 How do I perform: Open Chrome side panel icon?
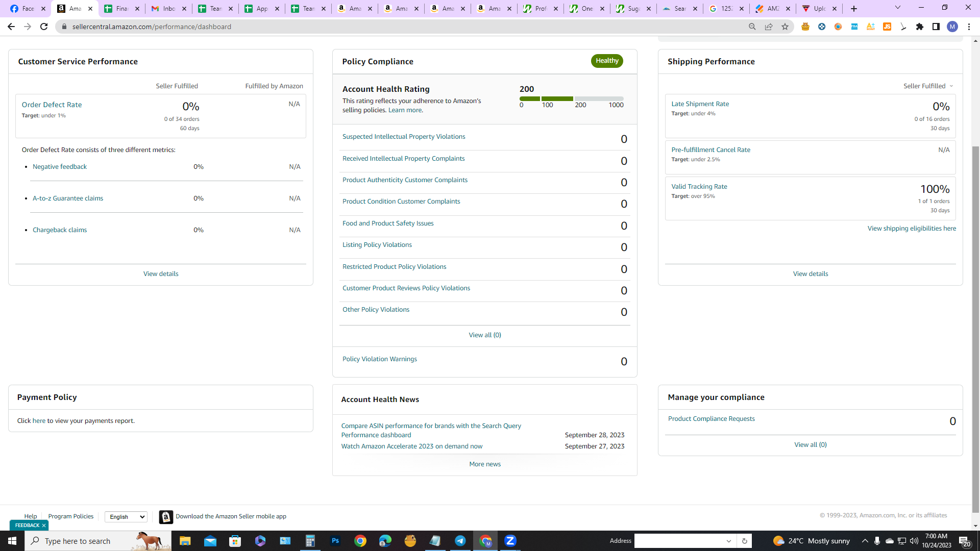point(936,27)
